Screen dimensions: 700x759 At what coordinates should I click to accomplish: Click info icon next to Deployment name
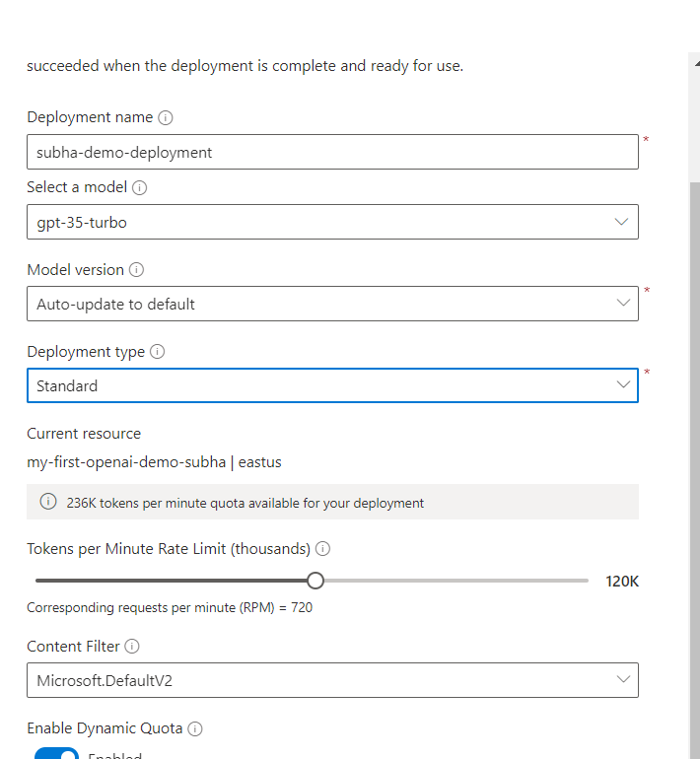pyautogui.click(x=165, y=117)
